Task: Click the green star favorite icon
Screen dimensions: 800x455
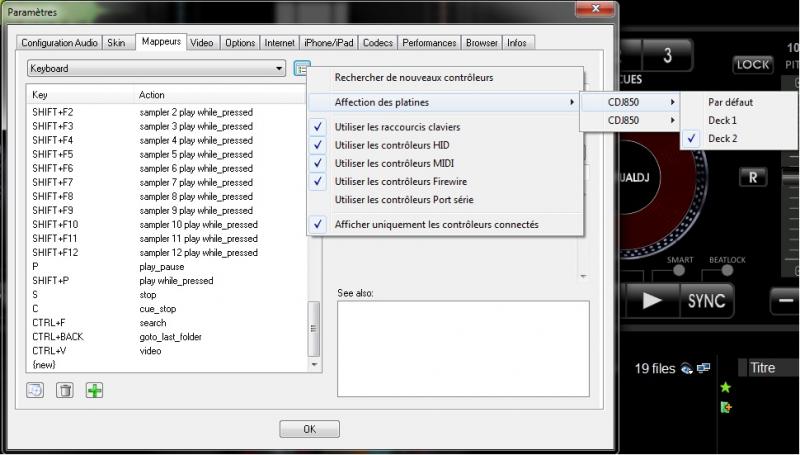Action: (726, 388)
